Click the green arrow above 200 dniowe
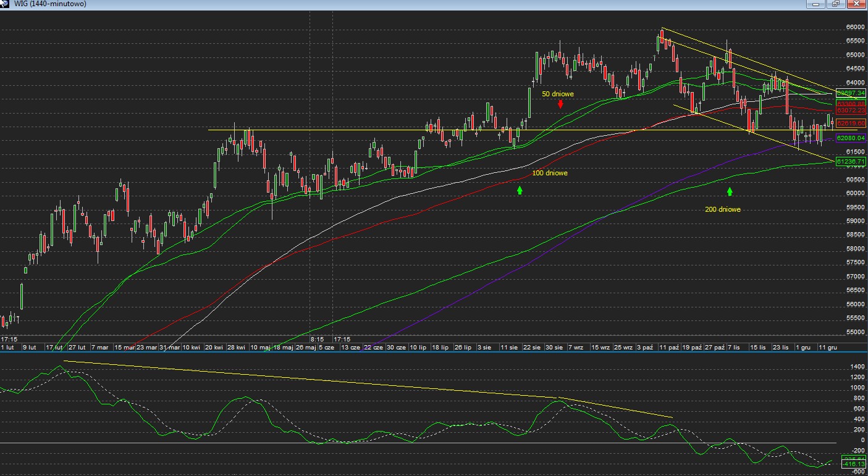This screenshot has width=868, height=476. tap(730, 191)
